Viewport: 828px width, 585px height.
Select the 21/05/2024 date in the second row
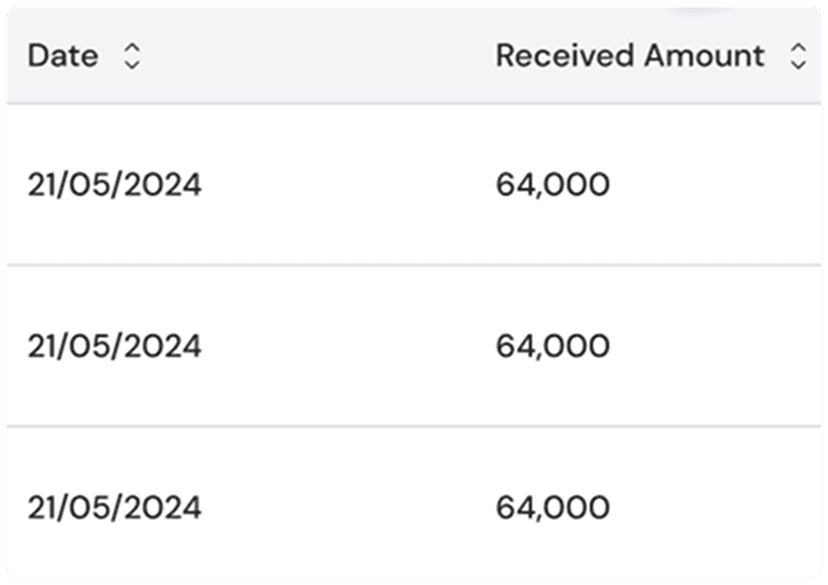tap(115, 346)
